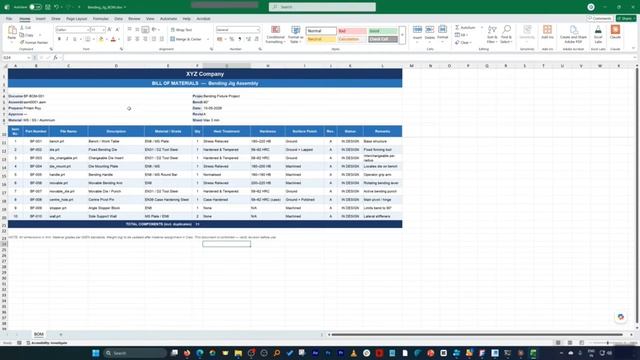The image size is (640, 360).
Task: Click the zoom slider in status bar
Action: coord(608,343)
